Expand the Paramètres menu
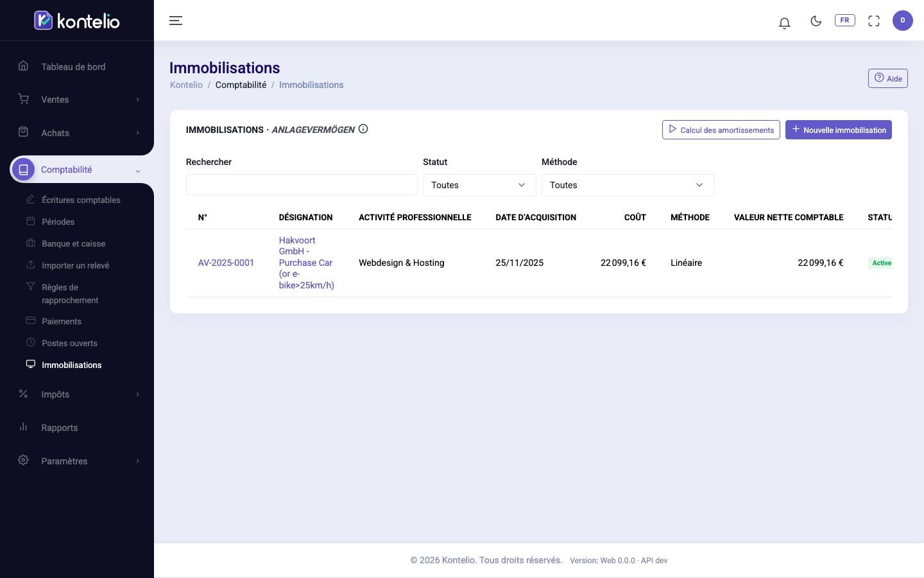Screen dimensions: 924x578 click(x=77, y=461)
